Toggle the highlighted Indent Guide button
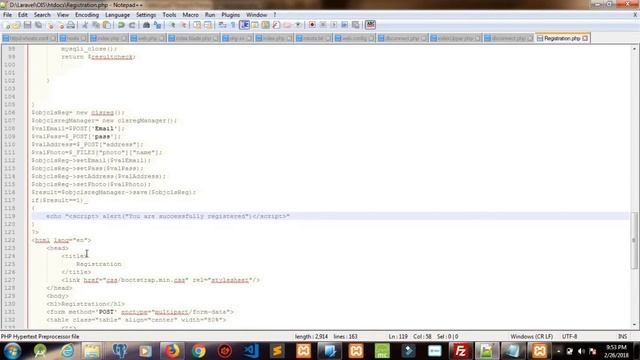The height and width of the screenshot is (360, 640). click(244, 25)
